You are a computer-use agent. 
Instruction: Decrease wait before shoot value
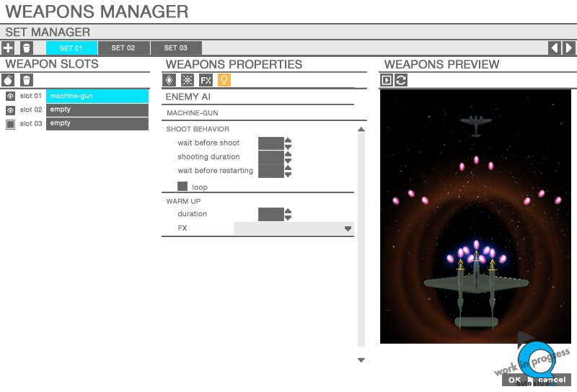(x=288, y=147)
